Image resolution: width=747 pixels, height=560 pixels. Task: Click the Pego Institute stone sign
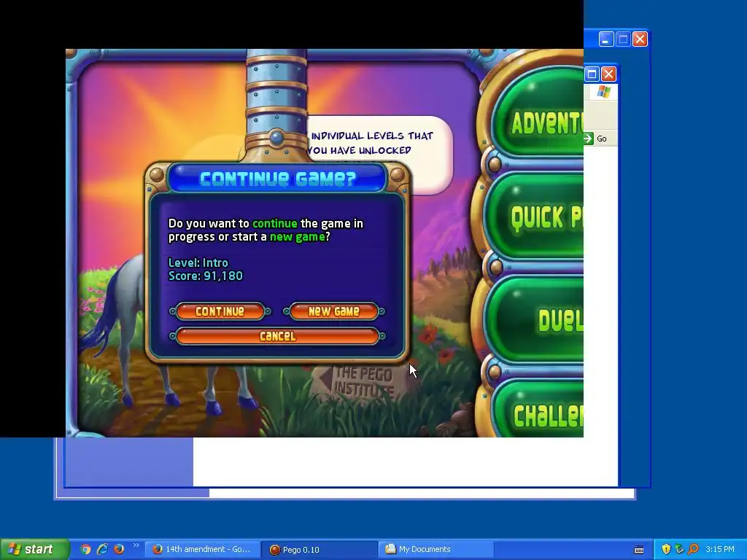tap(360, 381)
